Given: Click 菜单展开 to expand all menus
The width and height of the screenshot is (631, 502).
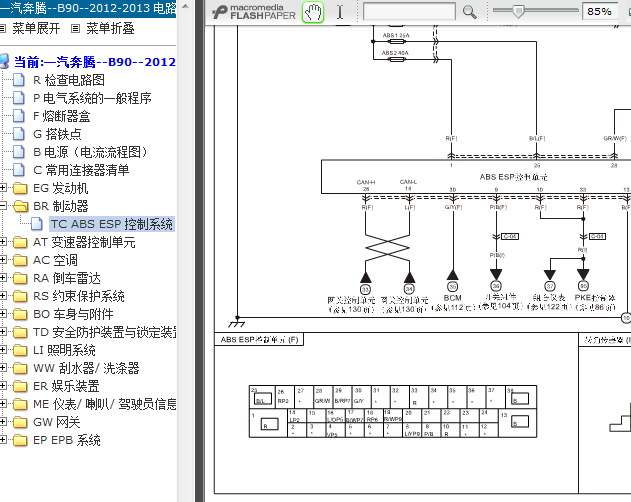Looking at the screenshot, I should click(x=36, y=29).
